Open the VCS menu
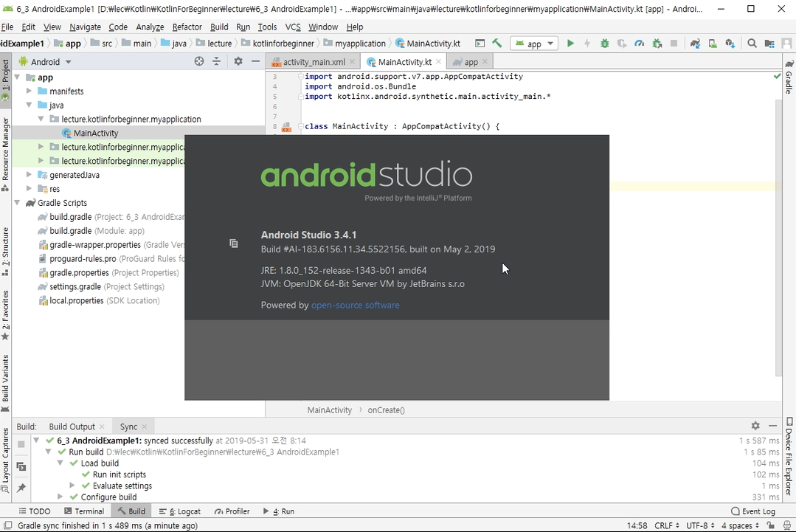The width and height of the screenshot is (796, 532). pyautogui.click(x=293, y=27)
